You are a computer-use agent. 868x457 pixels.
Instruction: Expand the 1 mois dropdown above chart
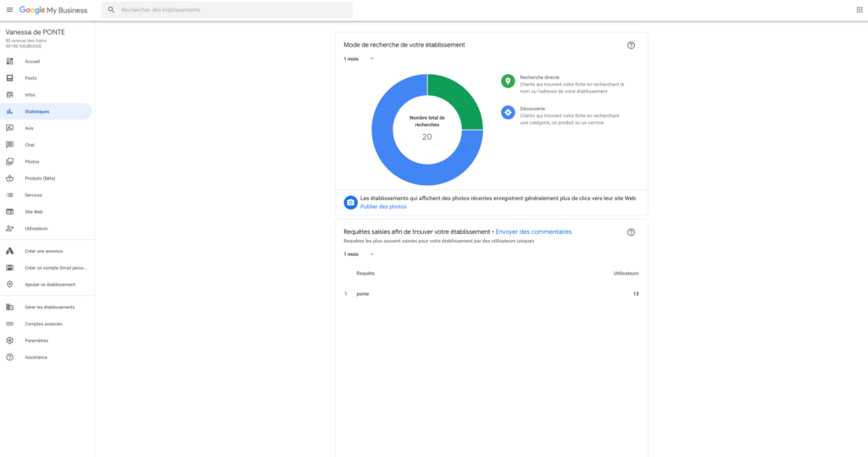coord(359,59)
